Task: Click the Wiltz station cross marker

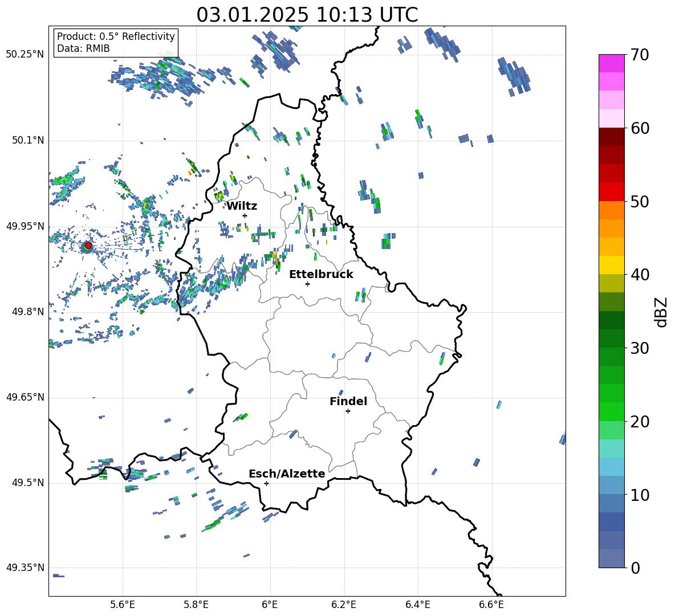Action: point(245,215)
